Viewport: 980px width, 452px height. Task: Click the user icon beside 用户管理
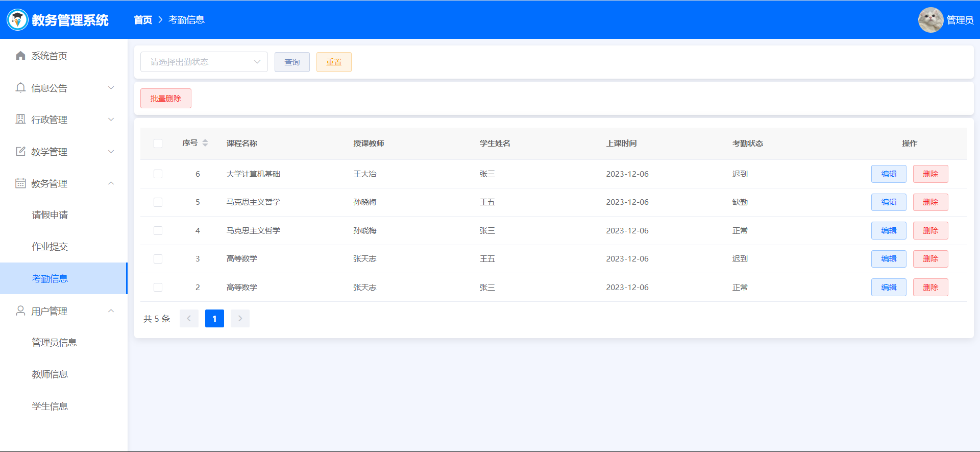click(x=20, y=311)
